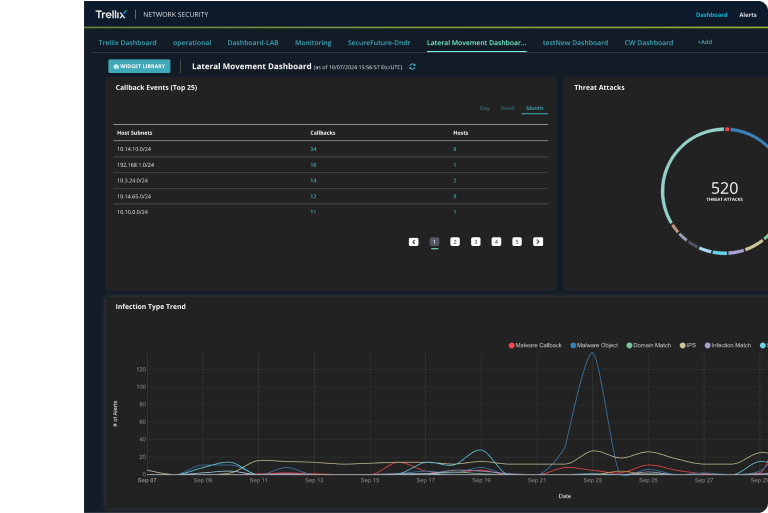The width and height of the screenshot is (768, 513).
Task: Toggle IPS legend series
Action: [688, 345]
